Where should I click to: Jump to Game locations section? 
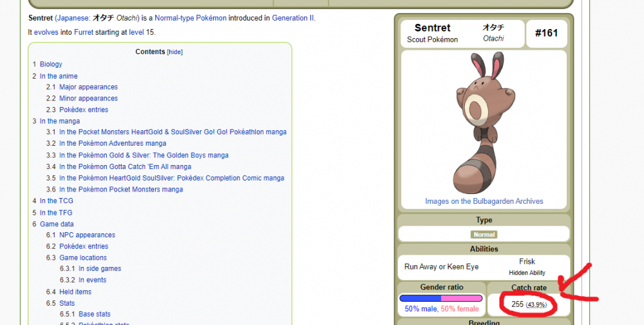[83, 258]
